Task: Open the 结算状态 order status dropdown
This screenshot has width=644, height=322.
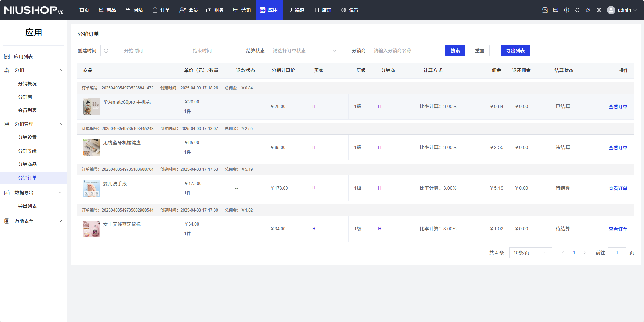Action: (x=304, y=51)
